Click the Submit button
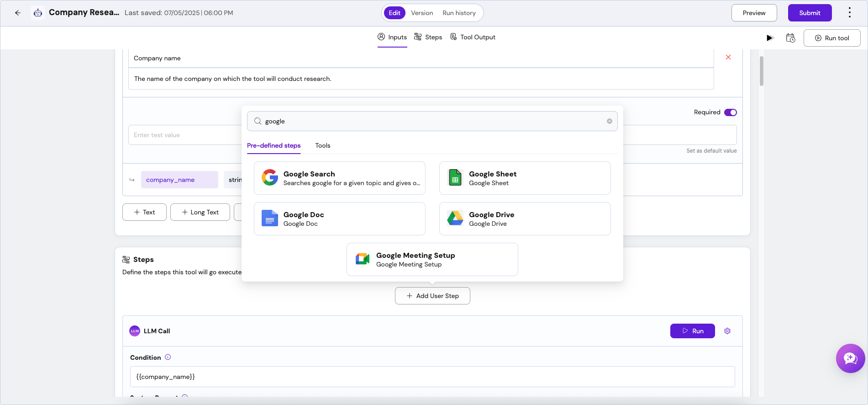 (x=810, y=13)
